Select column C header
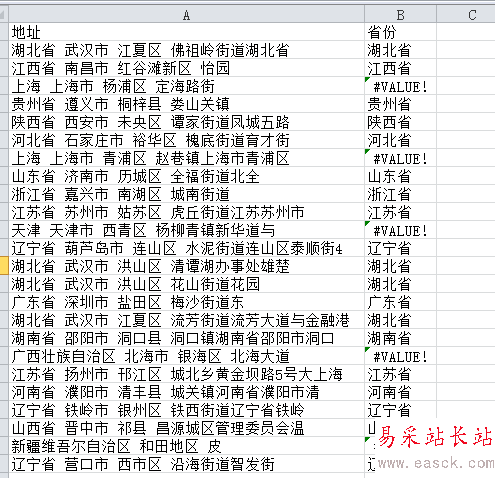This screenshot has width=495, height=478. (466, 15)
